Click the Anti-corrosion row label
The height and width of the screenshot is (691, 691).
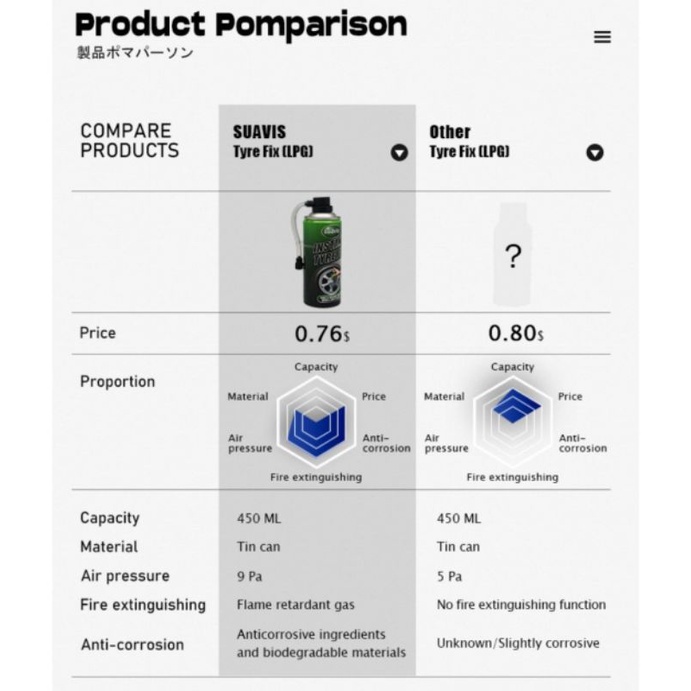(x=132, y=644)
